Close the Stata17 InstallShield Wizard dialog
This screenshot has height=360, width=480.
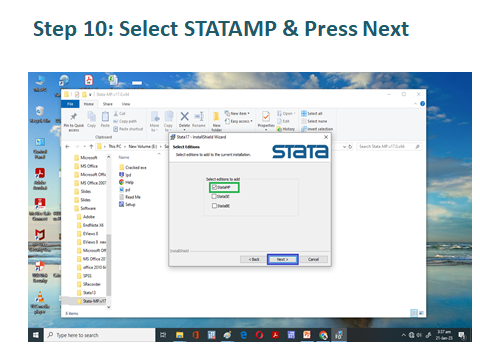(326, 137)
